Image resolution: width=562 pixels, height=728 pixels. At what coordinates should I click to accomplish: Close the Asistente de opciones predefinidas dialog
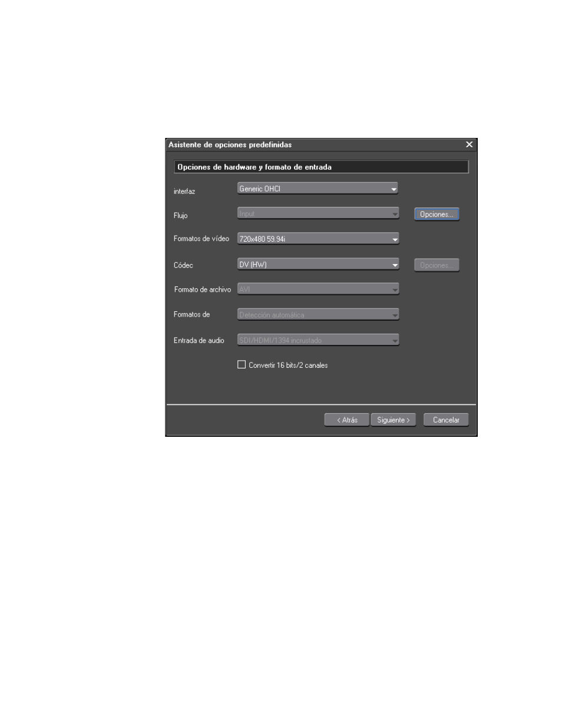point(470,144)
